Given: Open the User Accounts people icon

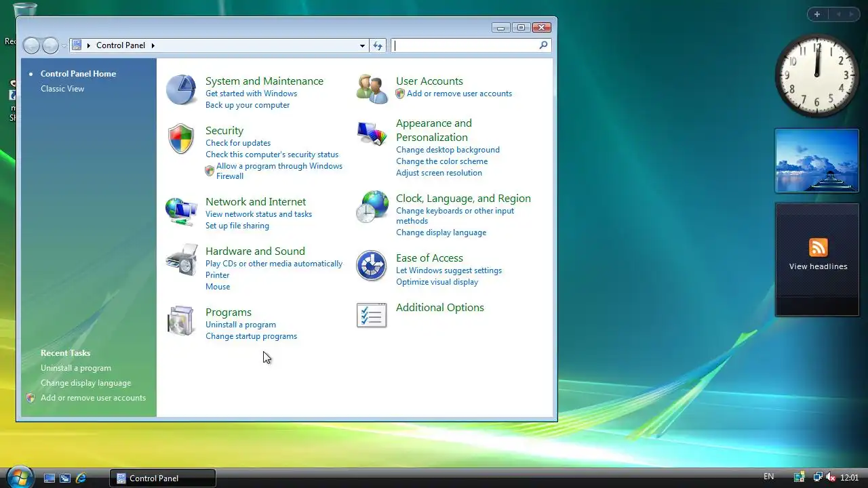Looking at the screenshot, I should [372, 89].
